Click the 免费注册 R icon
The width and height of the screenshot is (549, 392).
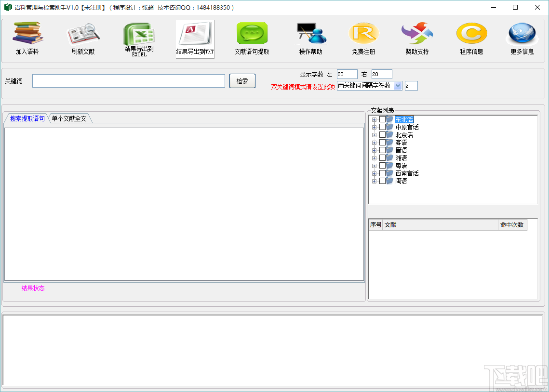(364, 34)
